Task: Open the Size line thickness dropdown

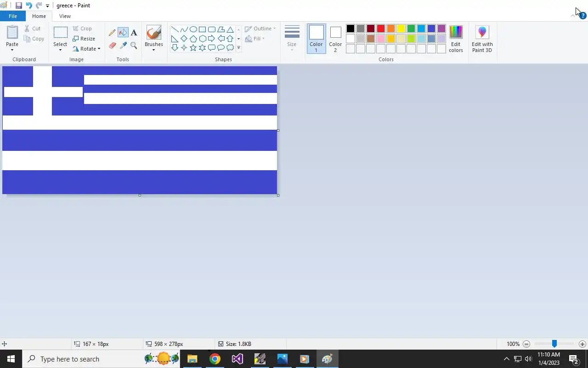Action: click(x=292, y=39)
